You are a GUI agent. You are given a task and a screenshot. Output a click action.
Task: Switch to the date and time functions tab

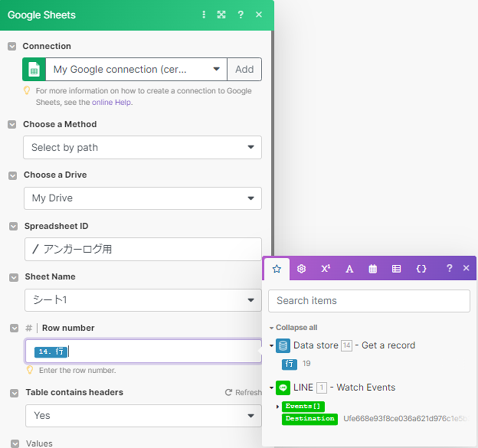click(373, 269)
